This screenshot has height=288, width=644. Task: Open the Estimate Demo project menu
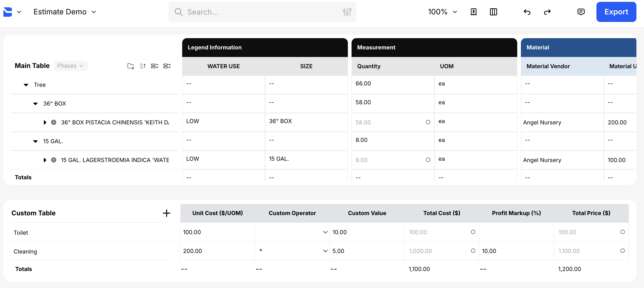[x=65, y=12]
